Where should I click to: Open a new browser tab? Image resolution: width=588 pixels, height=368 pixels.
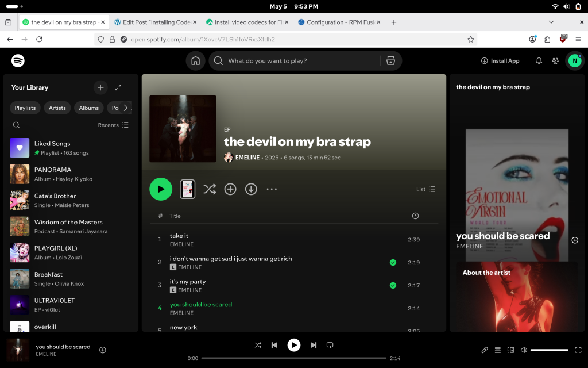394,22
